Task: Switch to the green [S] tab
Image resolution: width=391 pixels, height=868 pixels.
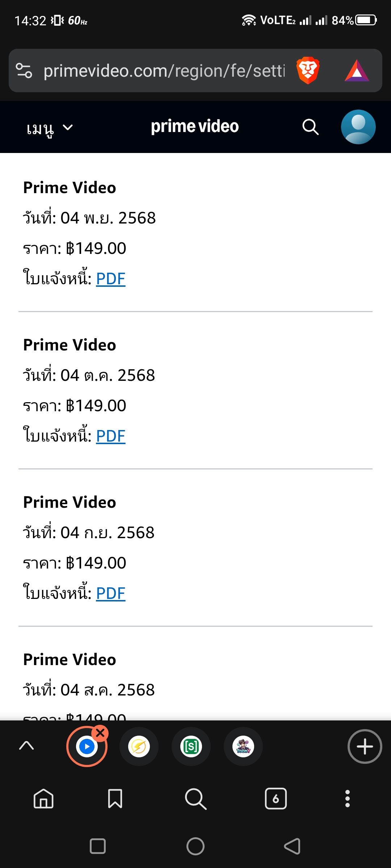Action: point(191,746)
